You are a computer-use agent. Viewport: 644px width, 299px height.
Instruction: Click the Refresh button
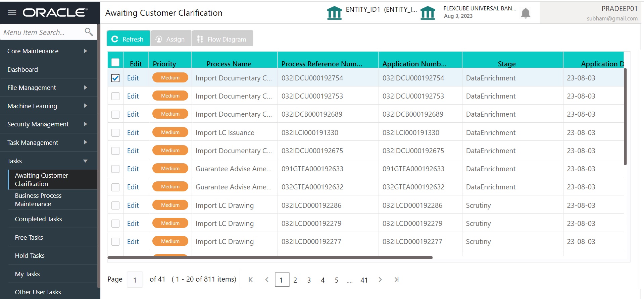click(x=128, y=39)
